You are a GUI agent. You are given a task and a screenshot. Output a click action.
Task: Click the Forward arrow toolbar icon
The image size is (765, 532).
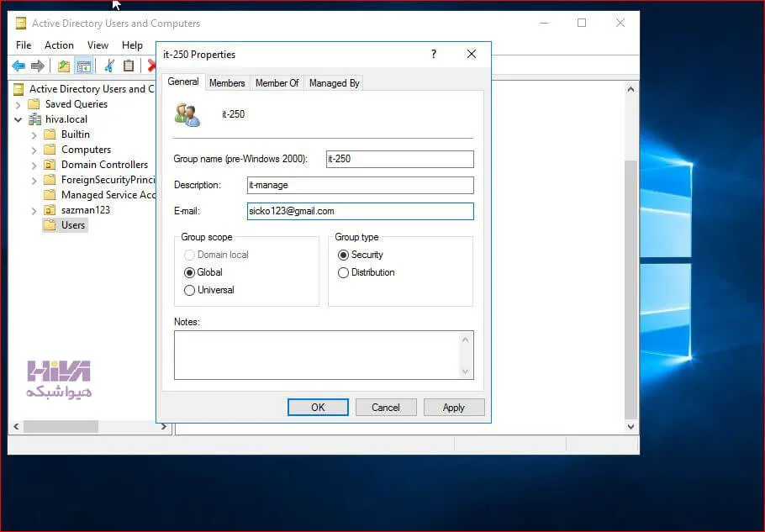tap(38, 66)
